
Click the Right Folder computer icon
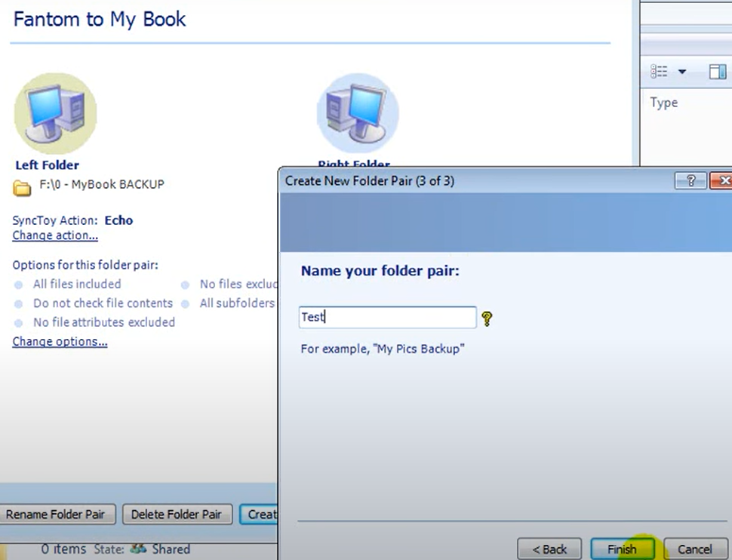358,113
